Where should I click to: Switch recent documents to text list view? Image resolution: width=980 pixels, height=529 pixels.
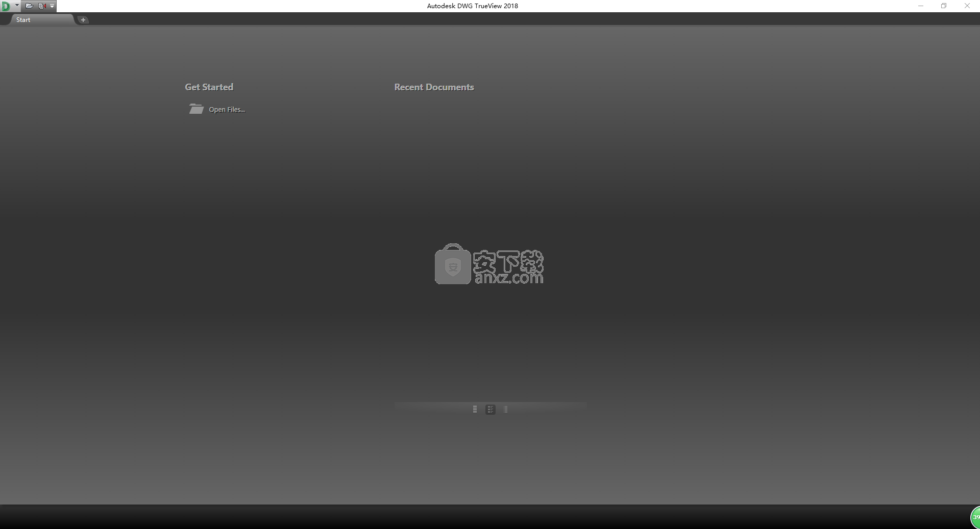[x=505, y=409]
